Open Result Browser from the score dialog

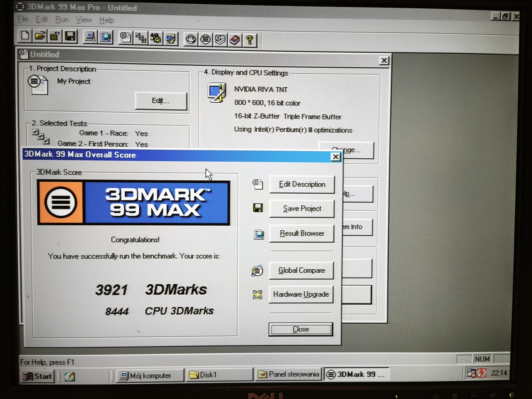tap(302, 234)
